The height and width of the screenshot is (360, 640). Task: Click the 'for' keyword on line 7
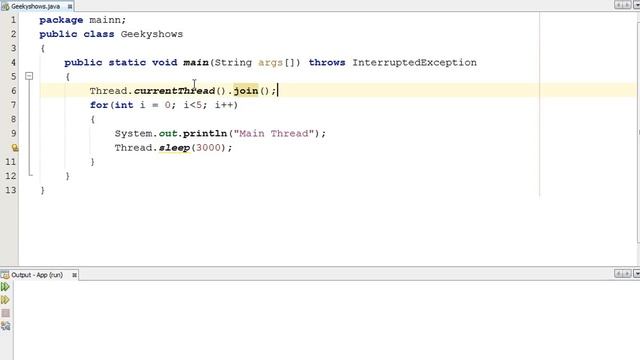[99, 105]
